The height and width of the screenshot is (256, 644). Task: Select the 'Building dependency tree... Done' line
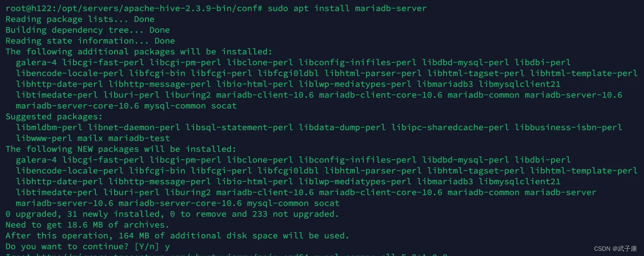click(88, 30)
